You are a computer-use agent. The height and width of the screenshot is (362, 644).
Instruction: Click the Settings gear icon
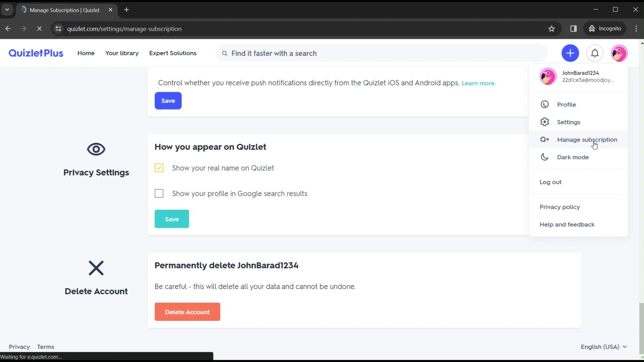544,122
